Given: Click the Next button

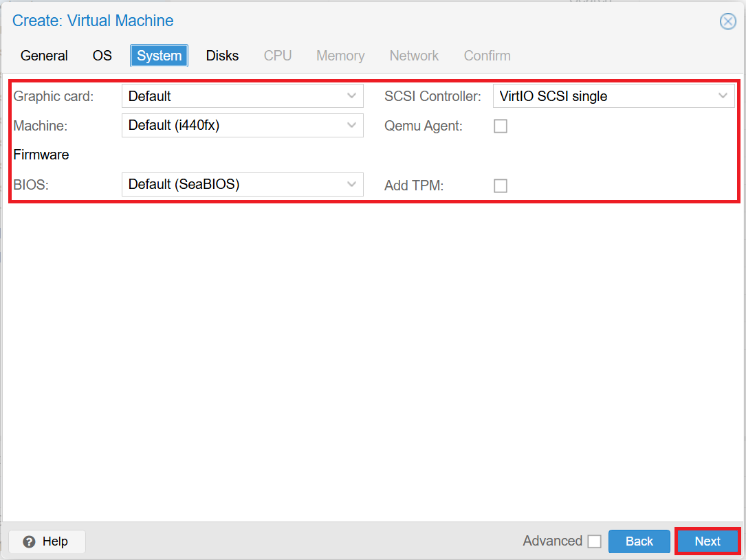Looking at the screenshot, I should tap(707, 541).
